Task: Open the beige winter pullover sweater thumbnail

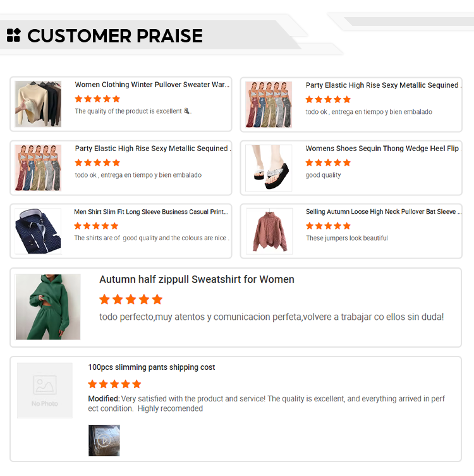Action: (x=38, y=104)
